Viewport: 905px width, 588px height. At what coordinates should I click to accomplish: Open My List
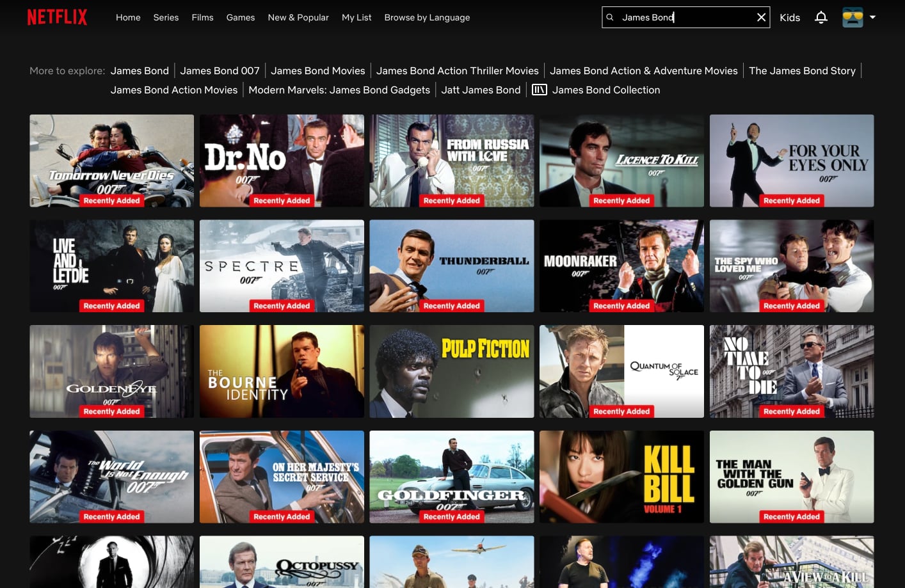(x=356, y=17)
